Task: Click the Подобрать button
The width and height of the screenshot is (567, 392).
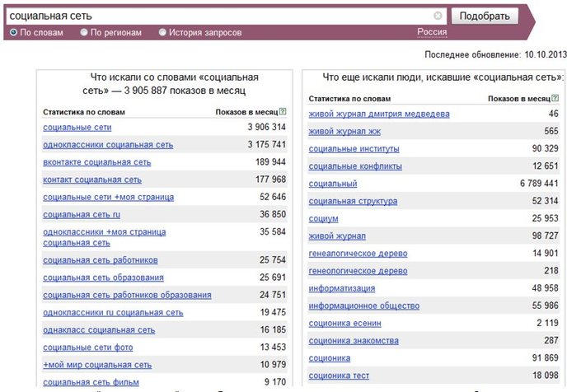Action: 485,16
